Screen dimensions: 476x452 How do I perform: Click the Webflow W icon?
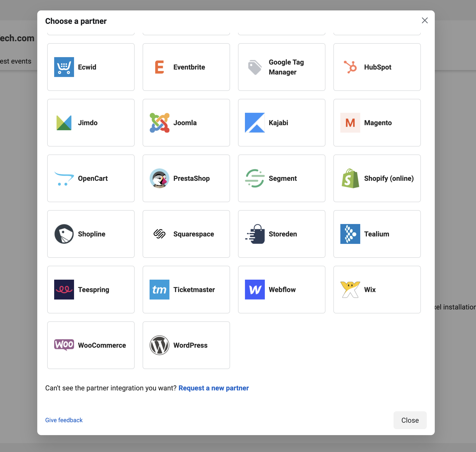255,290
